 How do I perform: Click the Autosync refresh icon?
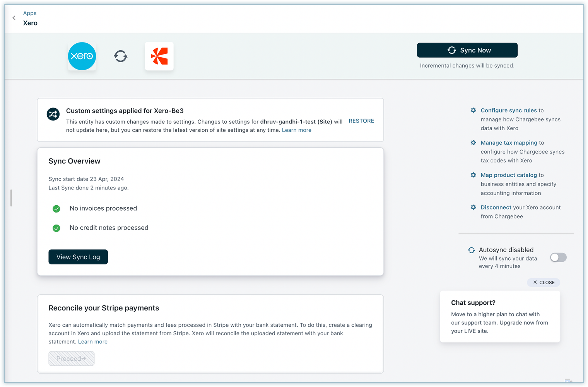tap(471, 250)
